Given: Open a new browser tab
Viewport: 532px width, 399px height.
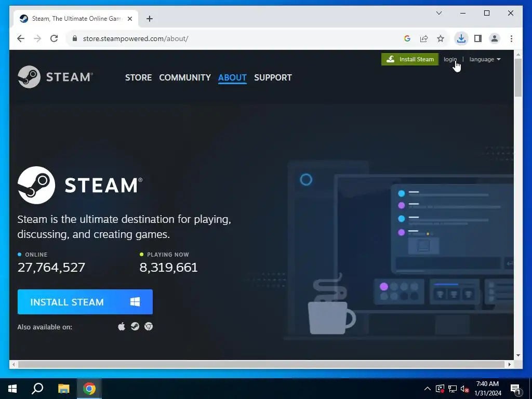Looking at the screenshot, I should coord(150,19).
